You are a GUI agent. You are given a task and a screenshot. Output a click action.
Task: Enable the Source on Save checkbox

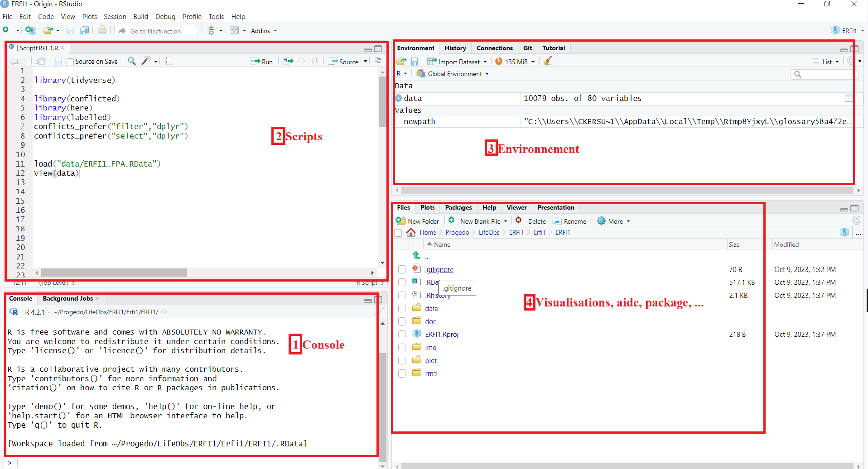(x=70, y=62)
